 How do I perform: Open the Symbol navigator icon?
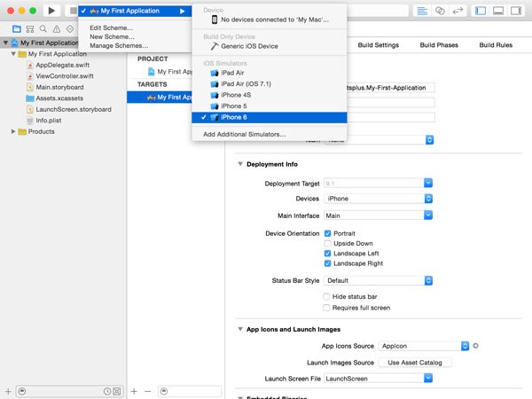(x=30, y=29)
